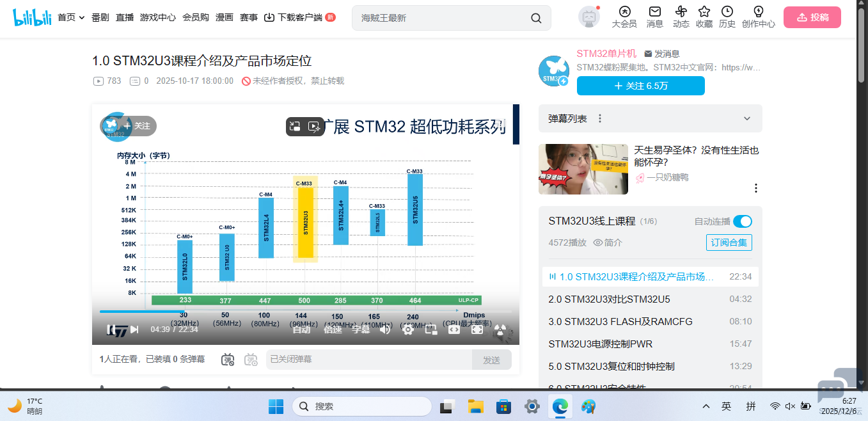
Task: Open the three-dot menu beside 弹幕列表
Action: click(600, 118)
